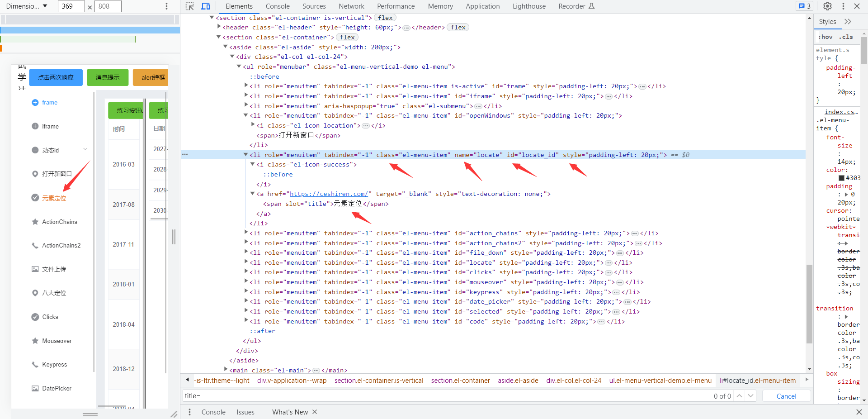Go to previous search result arrow

[x=739, y=396]
